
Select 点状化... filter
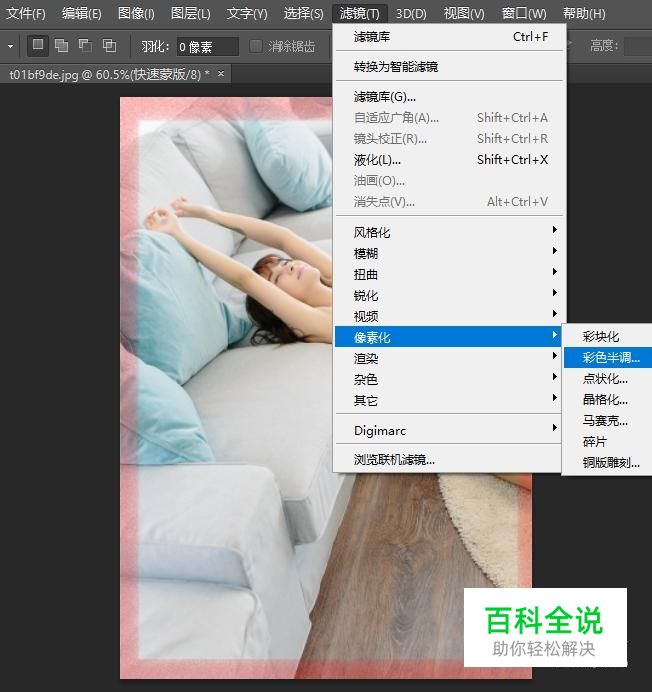608,378
